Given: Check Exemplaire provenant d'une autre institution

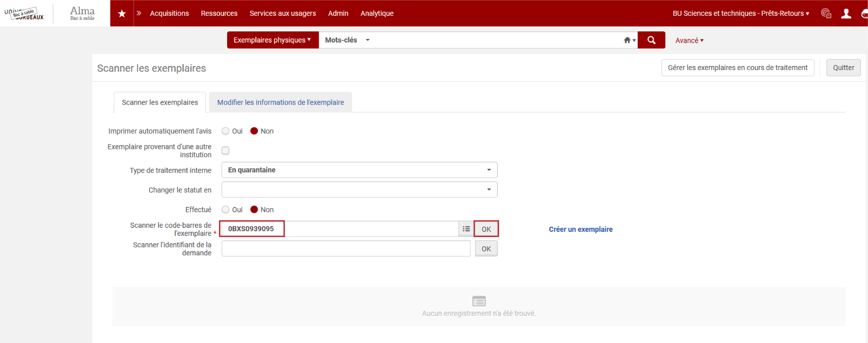Looking at the screenshot, I should [x=226, y=150].
